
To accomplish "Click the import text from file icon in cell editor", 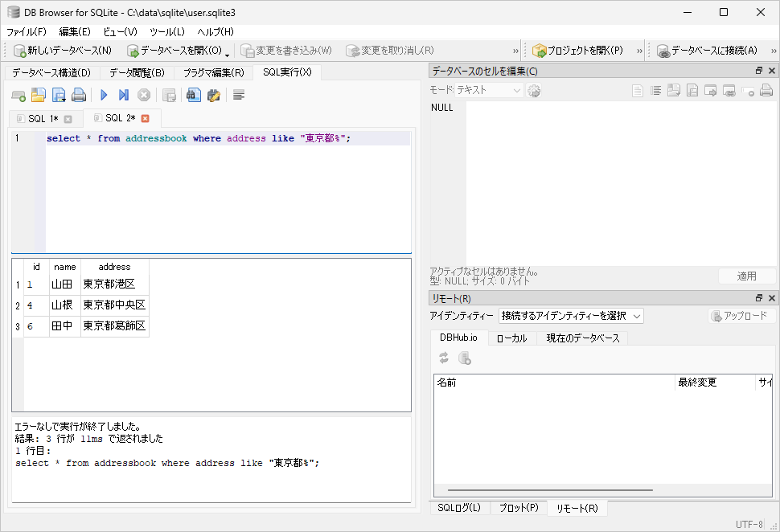I will click(x=674, y=90).
